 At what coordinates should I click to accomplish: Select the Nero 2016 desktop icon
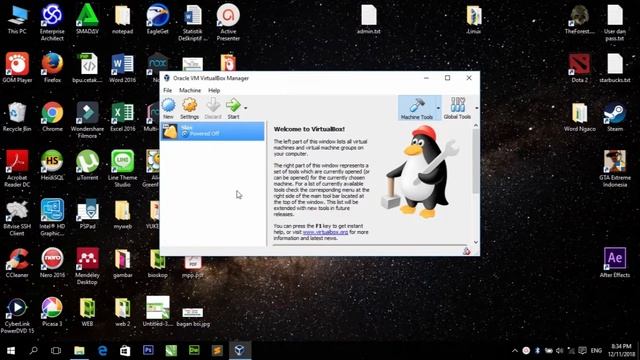(52, 263)
